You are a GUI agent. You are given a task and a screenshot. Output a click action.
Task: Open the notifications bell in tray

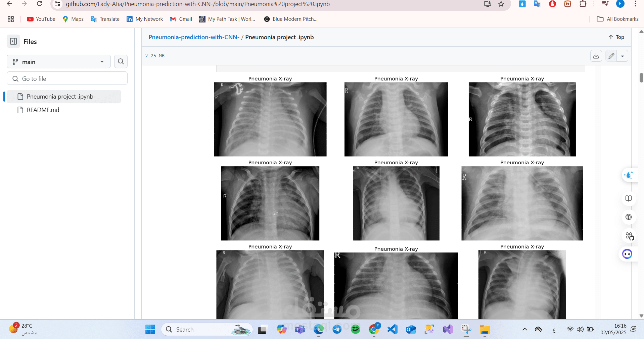point(633,329)
